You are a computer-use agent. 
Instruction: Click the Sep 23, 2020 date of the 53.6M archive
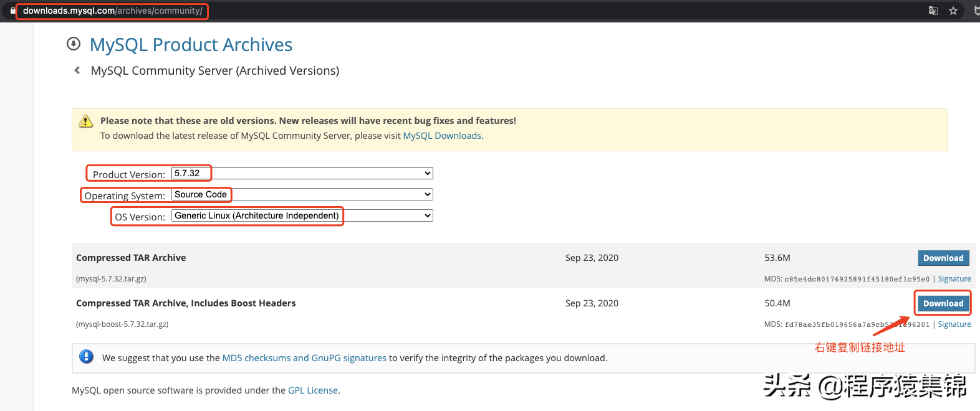592,258
